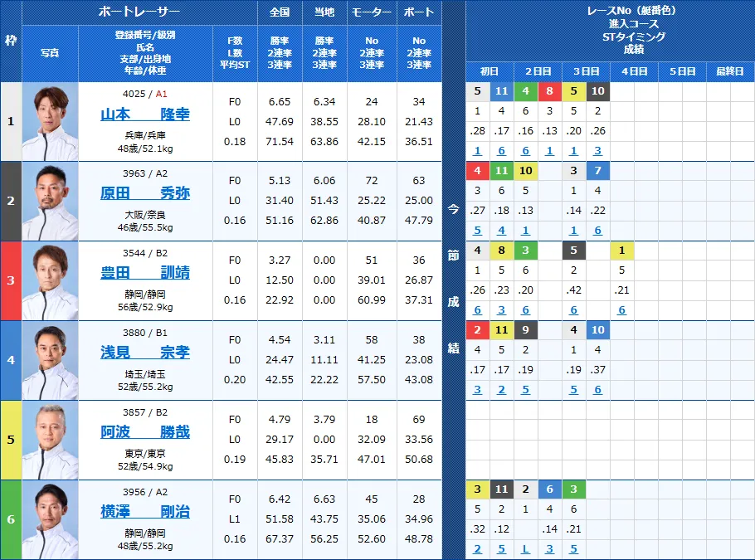Viewport: 755px width, 560px height.
Task: Click the underlined L result link in 横澤's row
Action: (x=525, y=548)
